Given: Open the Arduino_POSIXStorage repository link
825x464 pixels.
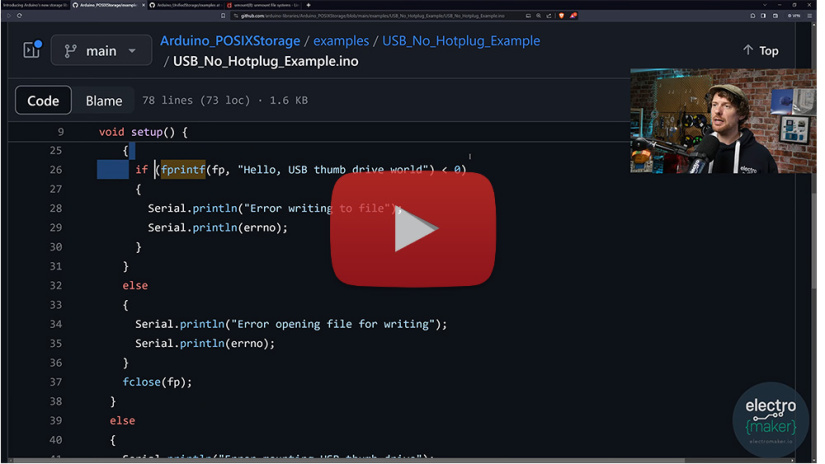Looking at the screenshot, I should point(230,41).
